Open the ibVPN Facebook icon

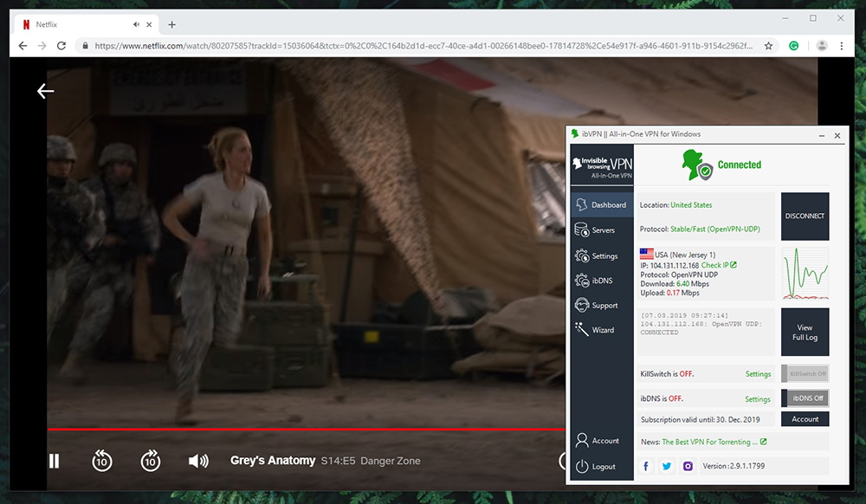coord(646,466)
